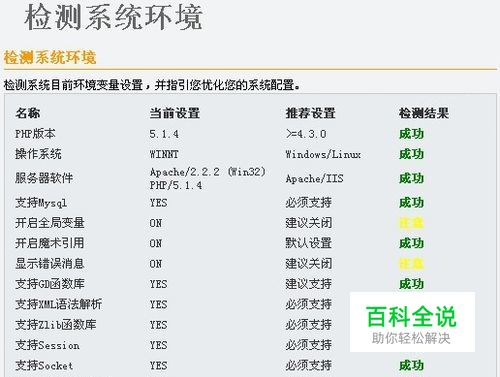The width and height of the screenshot is (500, 377).
Task: Click the 开启魔术引用 row name
Action: [x=50, y=243]
